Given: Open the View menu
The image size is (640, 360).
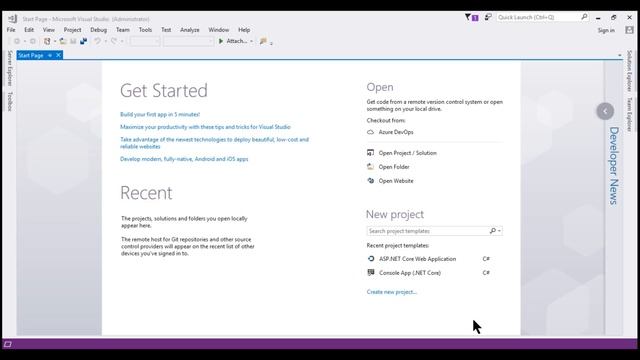Looking at the screenshot, I should click(49, 30).
